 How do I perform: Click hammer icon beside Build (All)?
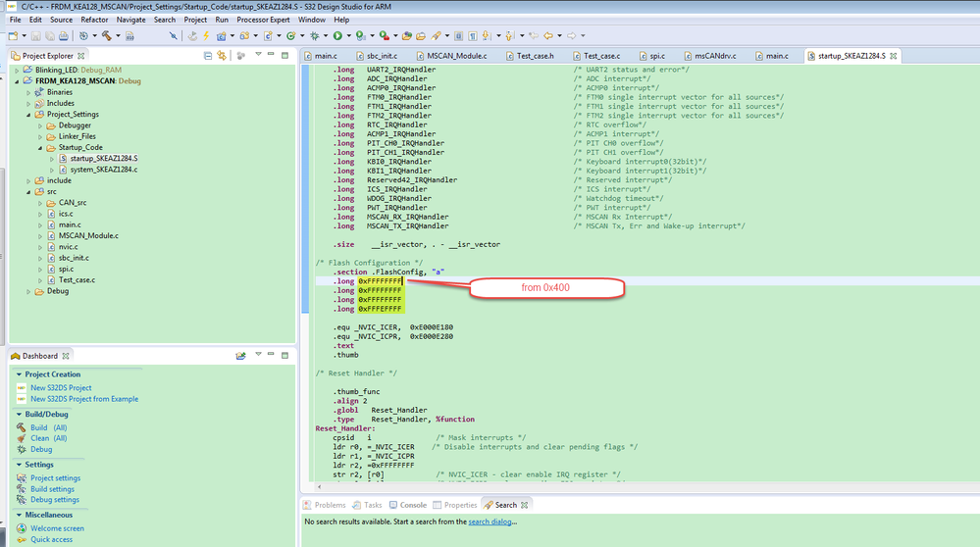tap(22, 427)
